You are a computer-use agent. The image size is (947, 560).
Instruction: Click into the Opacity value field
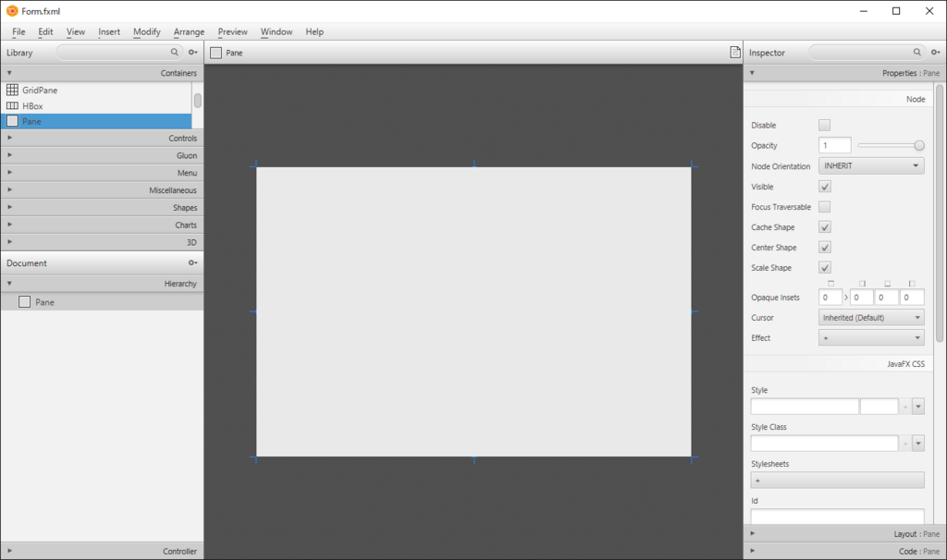coord(835,145)
